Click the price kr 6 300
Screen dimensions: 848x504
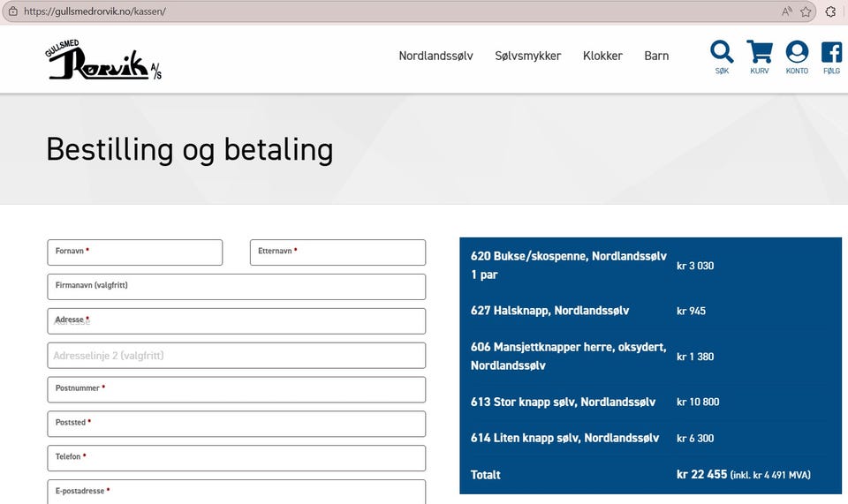click(695, 438)
